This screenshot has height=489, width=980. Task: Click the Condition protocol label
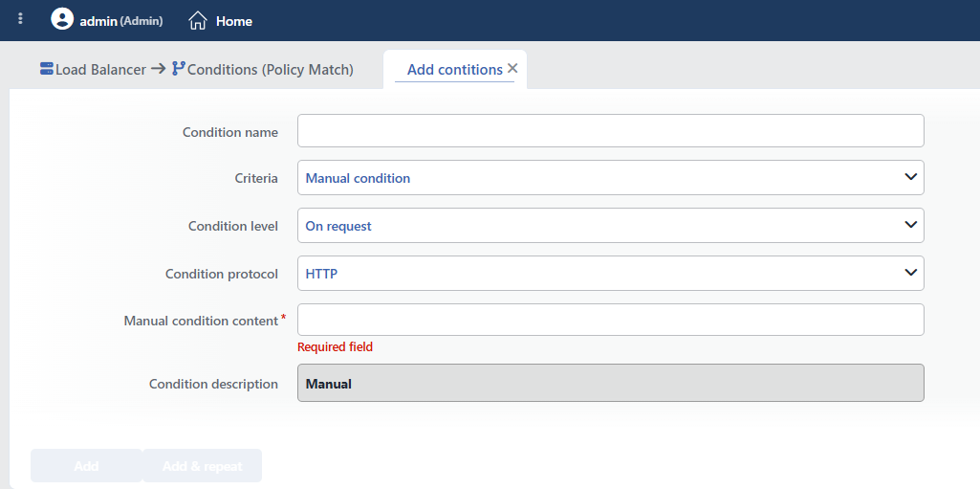(x=222, y=274)
